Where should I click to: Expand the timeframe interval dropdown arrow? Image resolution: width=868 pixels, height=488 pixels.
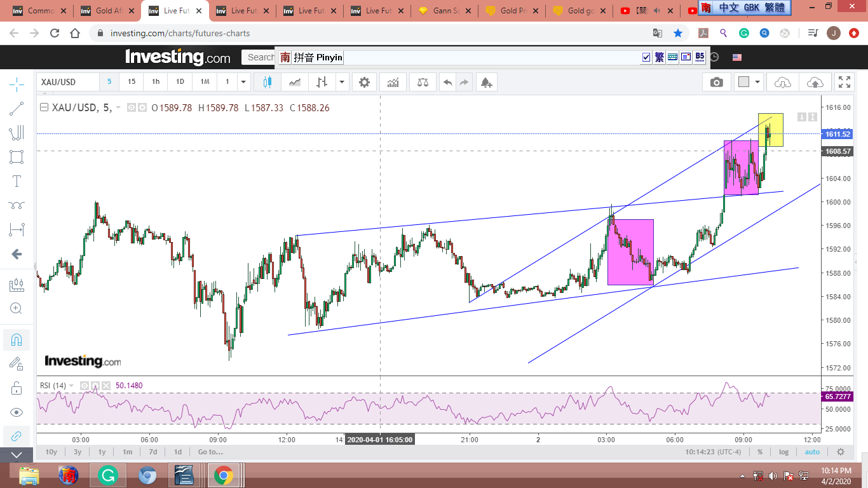coord(243,82)
